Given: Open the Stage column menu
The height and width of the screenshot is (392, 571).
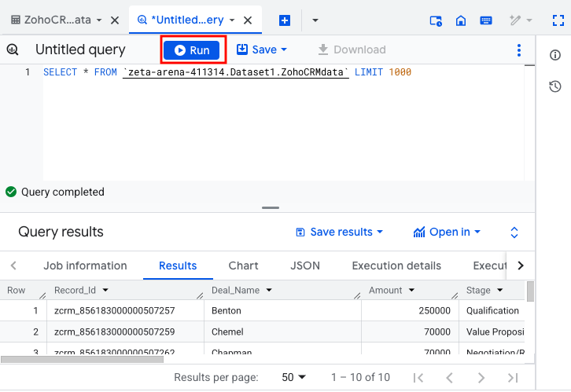Looking at the screenshot, I should point(499,290).
